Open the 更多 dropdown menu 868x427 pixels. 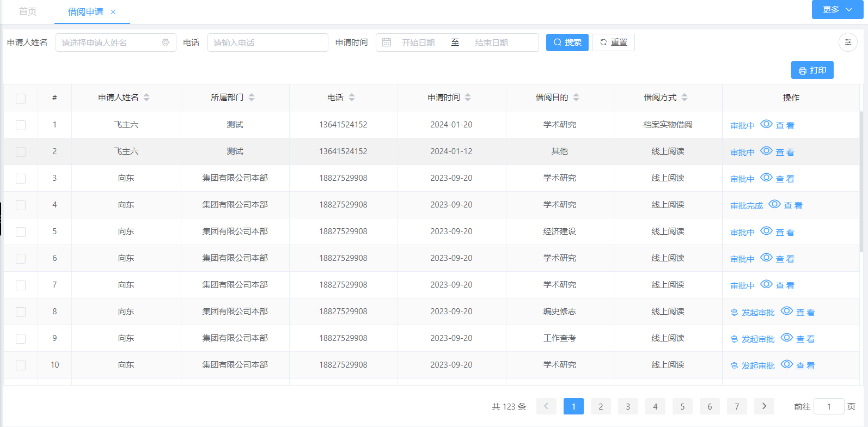pyautogui.click(x=838, y=9)
